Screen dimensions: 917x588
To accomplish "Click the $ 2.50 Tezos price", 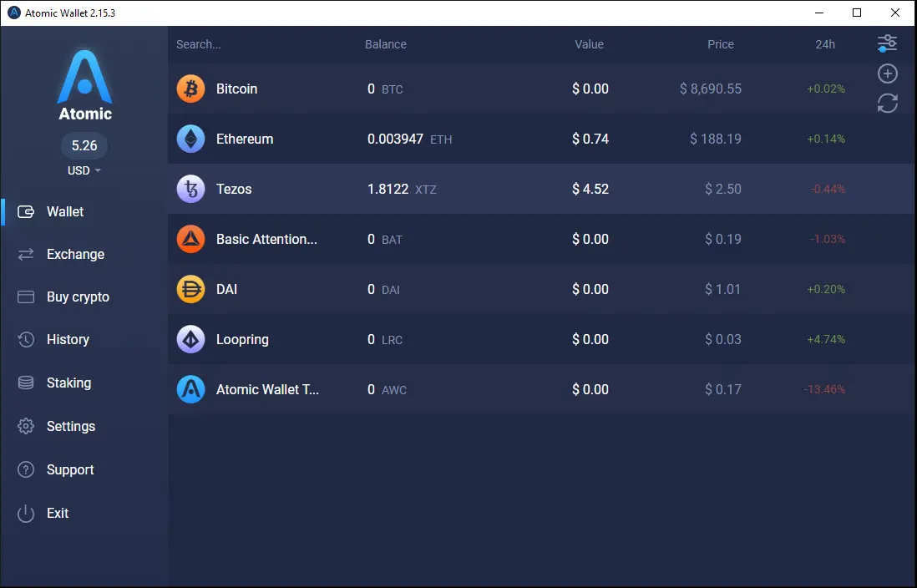I will coord(723,189).
